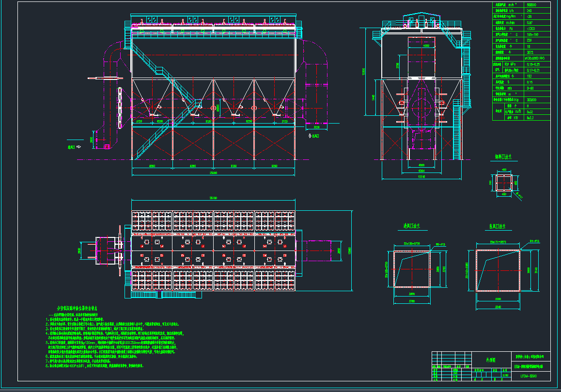Click the top plan view of the collector
Screen dimensions: 561x392
coord(213,251)
